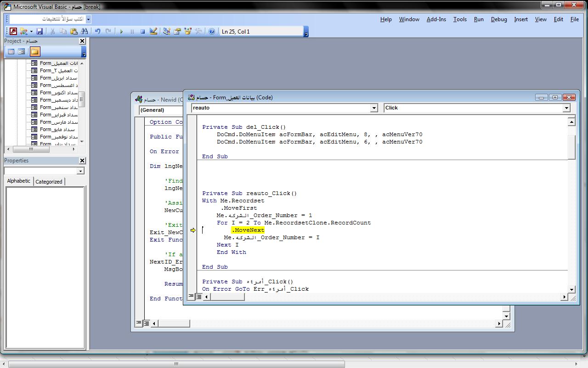Close the Project explorer panel

point(82,41)
